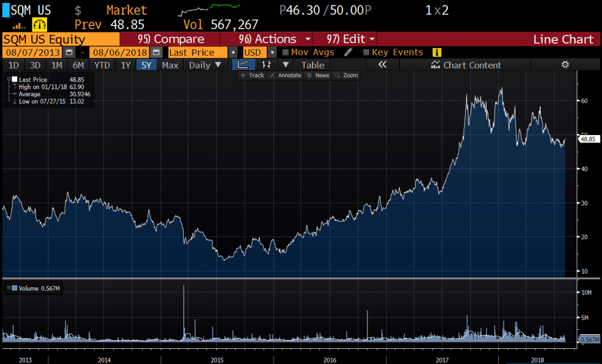Open the News overlay tool
This screenshot has height=364, width=602.
(x=318, y=76)
